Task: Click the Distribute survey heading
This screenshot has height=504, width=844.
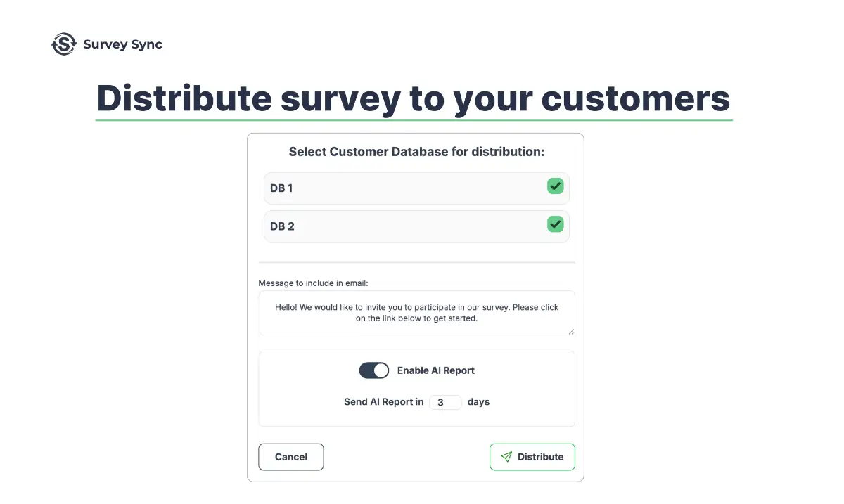Action: tap(414, 98)
